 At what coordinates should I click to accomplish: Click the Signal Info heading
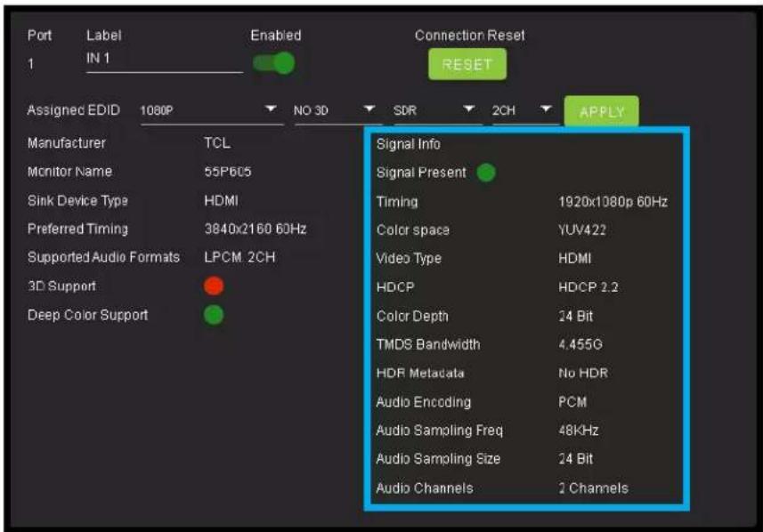coord(409,144)
